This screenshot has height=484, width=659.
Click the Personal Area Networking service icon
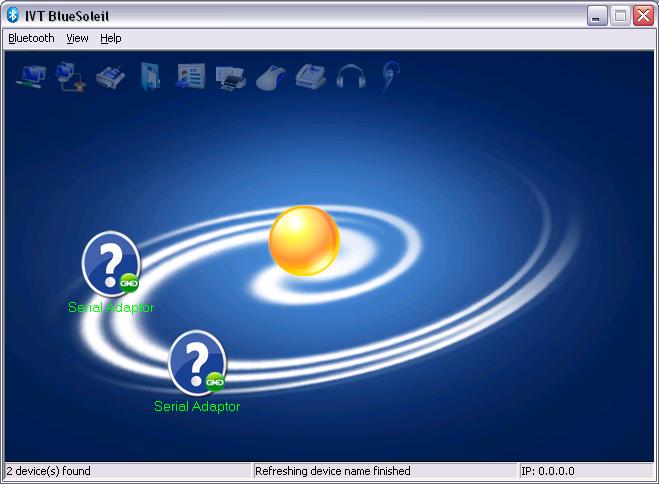point(31,76)
